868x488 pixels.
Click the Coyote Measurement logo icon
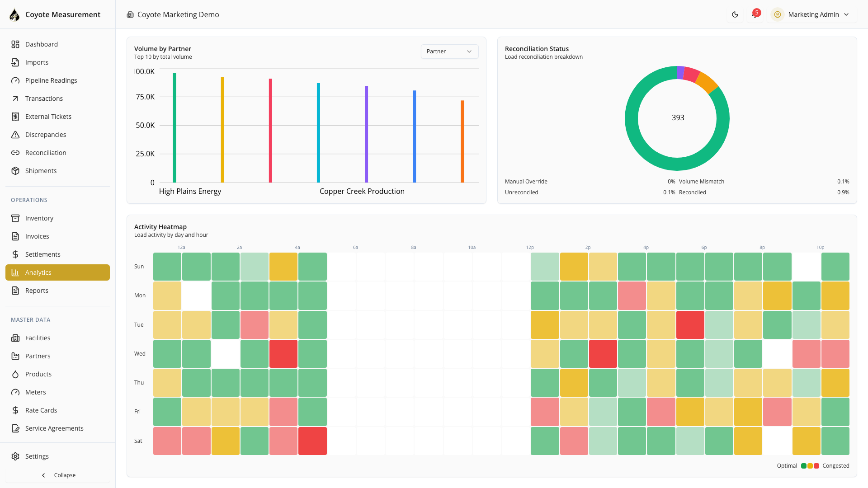pos(14,15)
